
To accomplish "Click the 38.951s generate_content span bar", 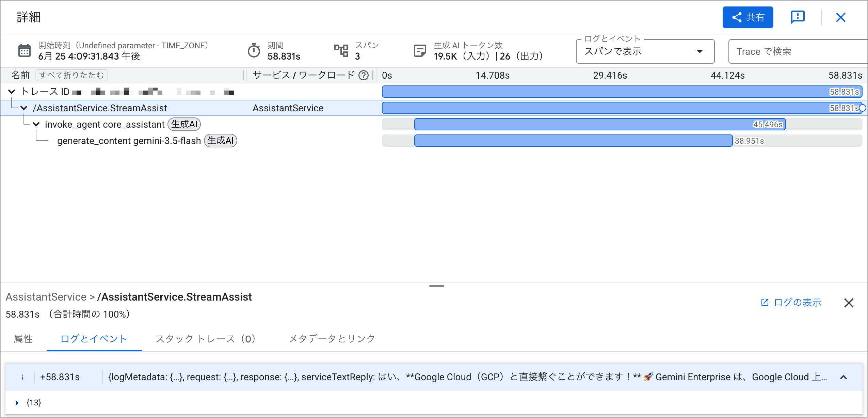I will [x=573, y=141].
